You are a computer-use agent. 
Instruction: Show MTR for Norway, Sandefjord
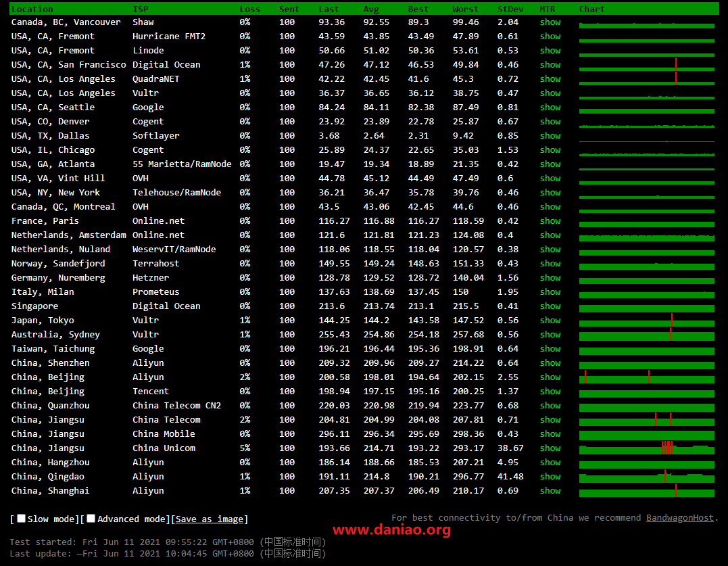pyautogui.click(x=550, y=263)
